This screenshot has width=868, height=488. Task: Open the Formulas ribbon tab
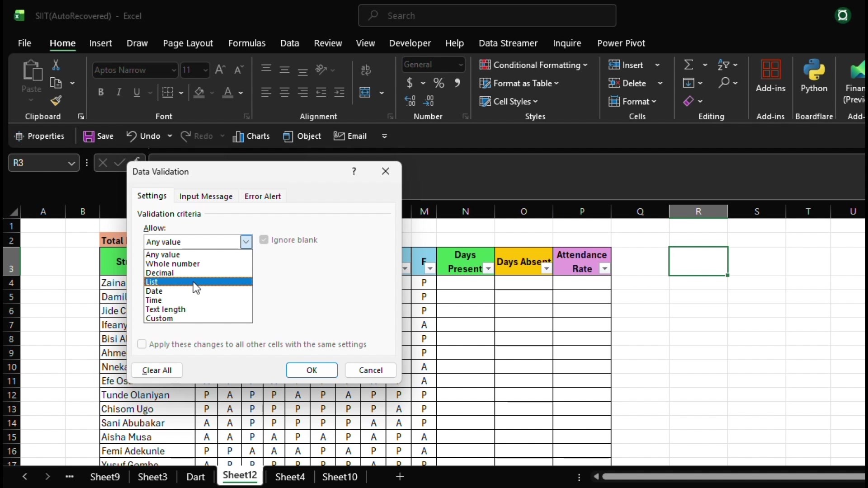click(x=247, y=43)
